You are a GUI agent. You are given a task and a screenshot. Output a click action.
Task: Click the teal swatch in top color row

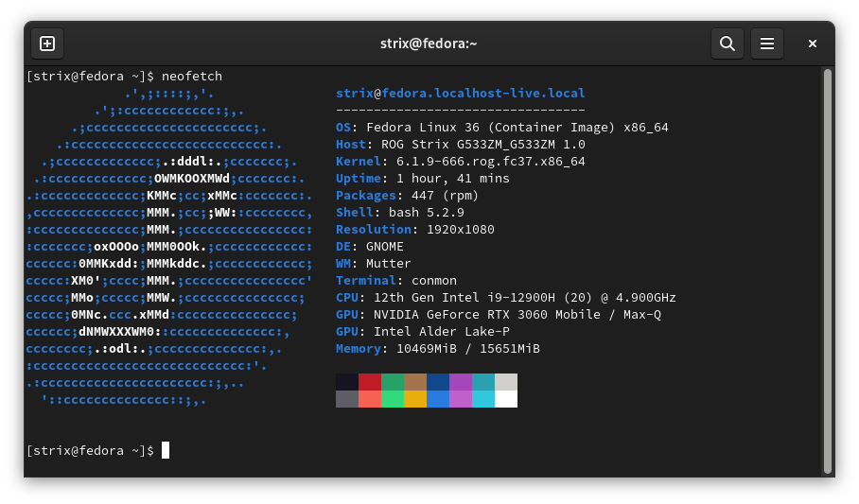(x=483, y=382)
